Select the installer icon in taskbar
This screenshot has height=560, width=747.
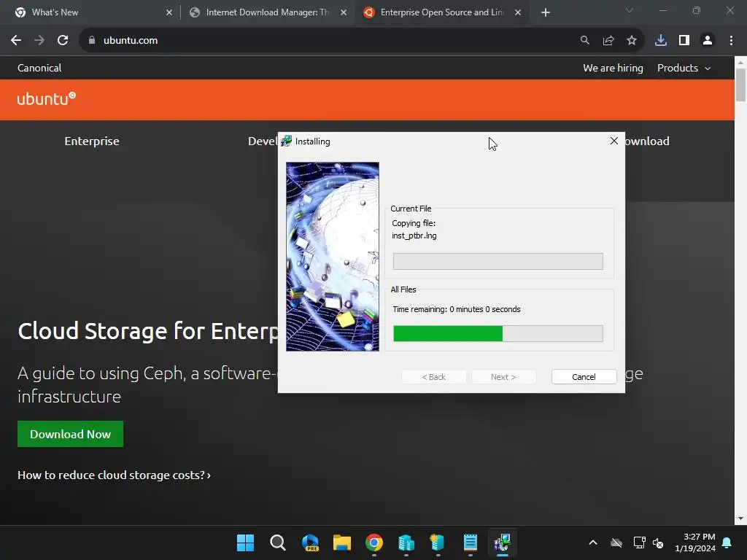(x=503, y=542)
